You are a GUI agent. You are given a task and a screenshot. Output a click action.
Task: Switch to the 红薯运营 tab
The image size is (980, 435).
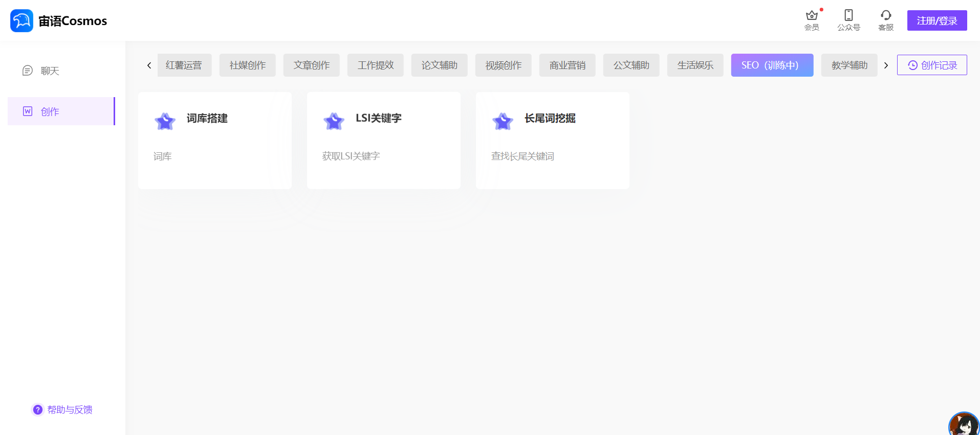coord(184,65)
